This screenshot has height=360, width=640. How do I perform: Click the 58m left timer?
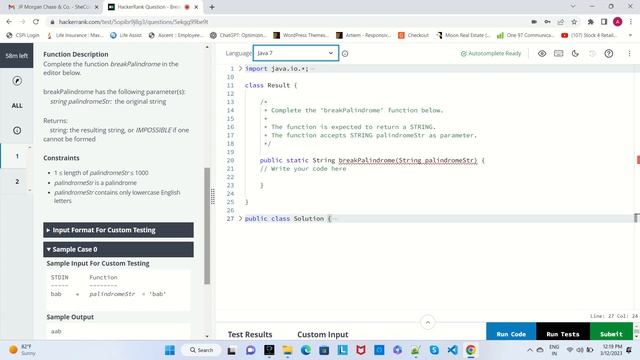tap(17, 56)
